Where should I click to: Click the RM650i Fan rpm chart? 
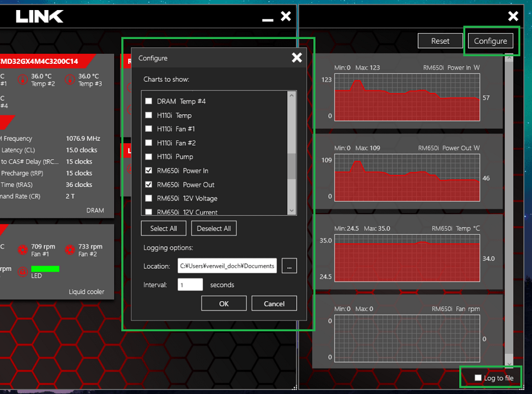[407, 338]
